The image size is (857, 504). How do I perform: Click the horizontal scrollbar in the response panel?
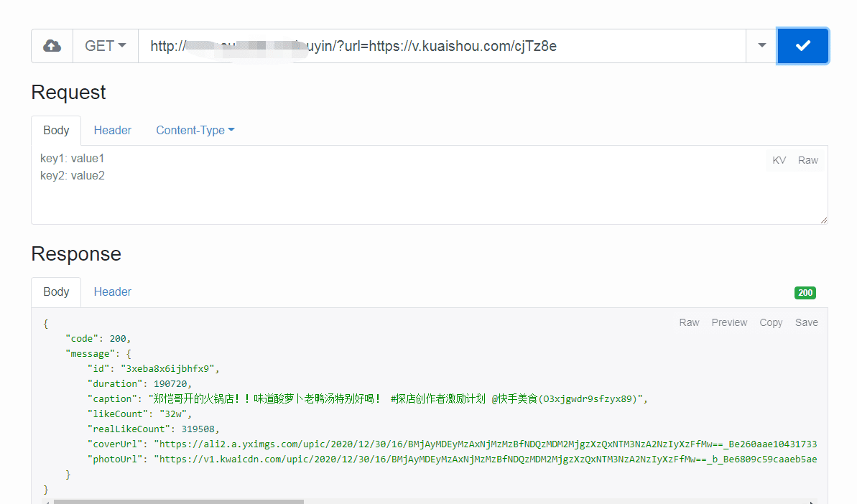[x=179, y=501]
